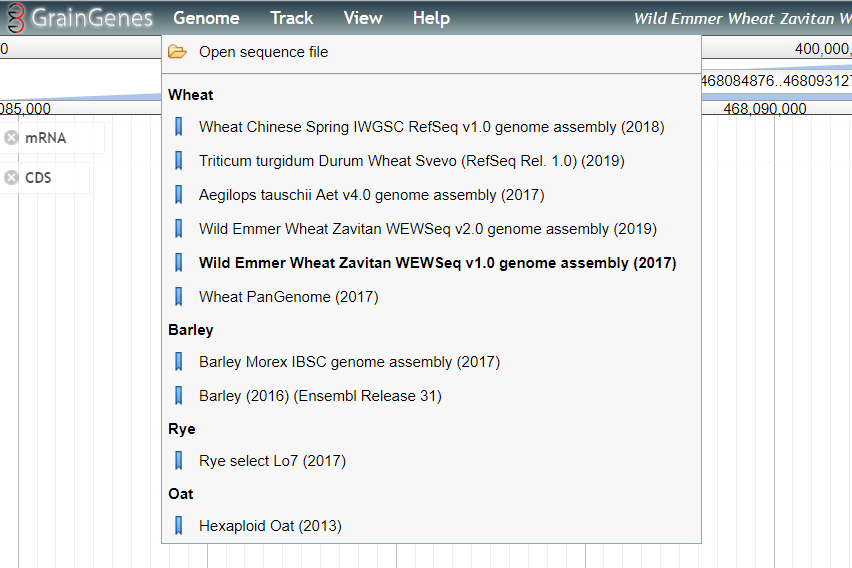Click bookmark icon for Barley Morex IBSC
Screen dimensions: 852x568
[178, 362]
